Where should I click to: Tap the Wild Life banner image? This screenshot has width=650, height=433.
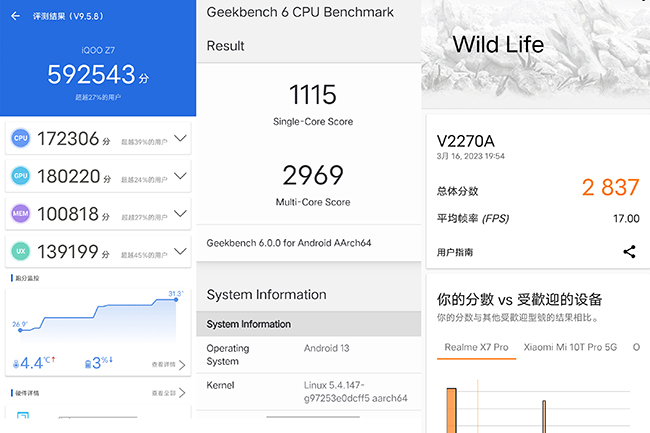click(536, 54)
